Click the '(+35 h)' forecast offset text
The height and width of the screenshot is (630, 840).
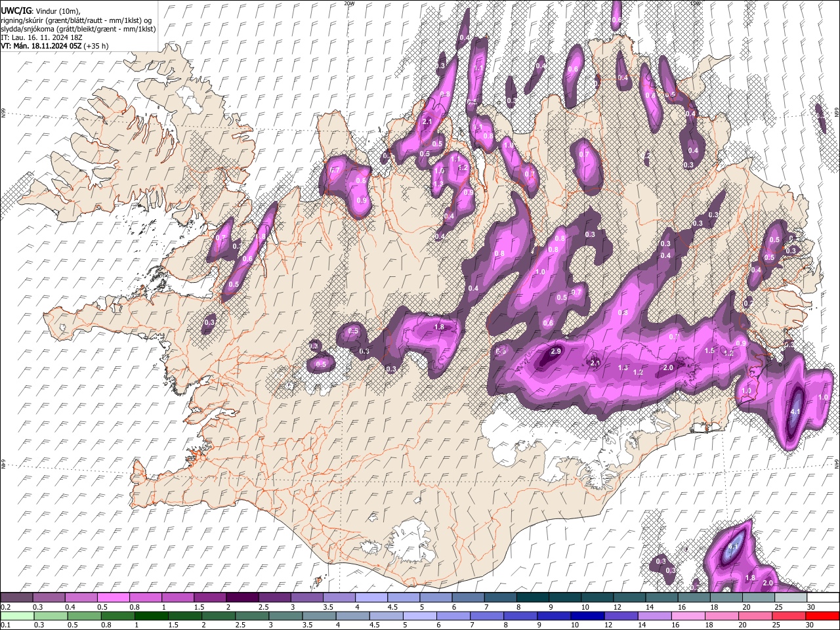[96, 46]
